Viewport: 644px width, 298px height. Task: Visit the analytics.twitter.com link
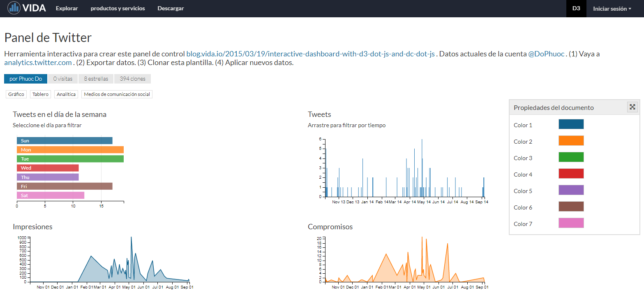pyautogui.click(x=38, y=63)
